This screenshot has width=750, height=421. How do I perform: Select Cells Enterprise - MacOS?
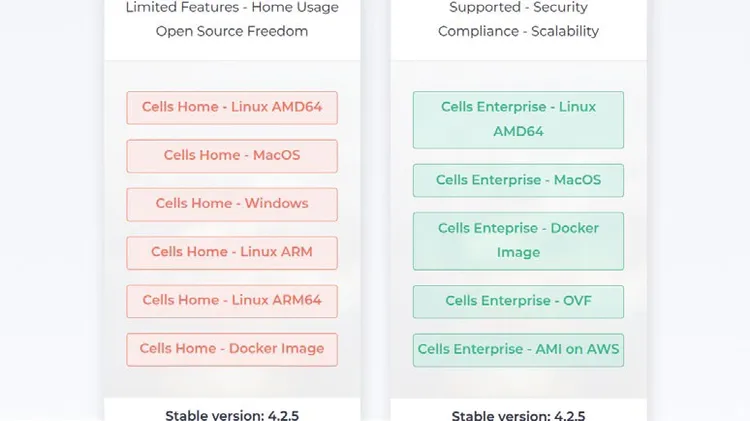518,180
